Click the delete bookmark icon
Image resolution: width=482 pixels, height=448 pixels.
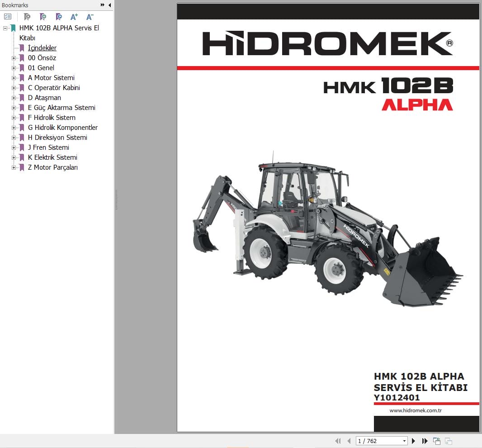(x=27, y=17)
